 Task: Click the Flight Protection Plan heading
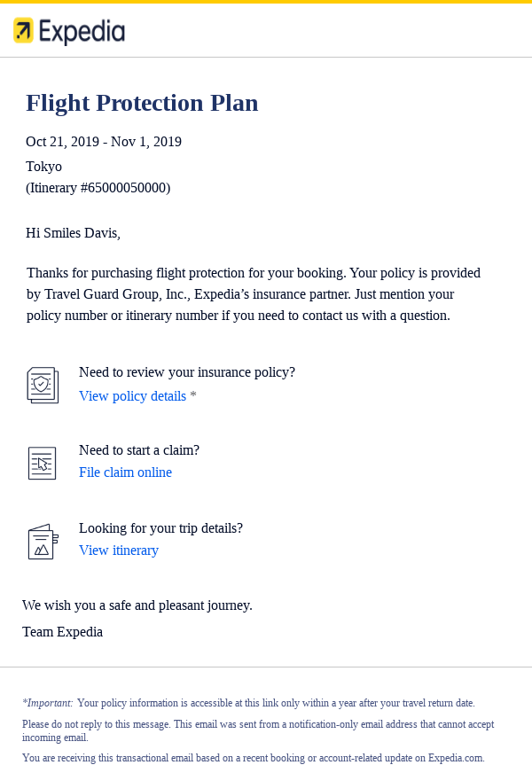(142, 103)
